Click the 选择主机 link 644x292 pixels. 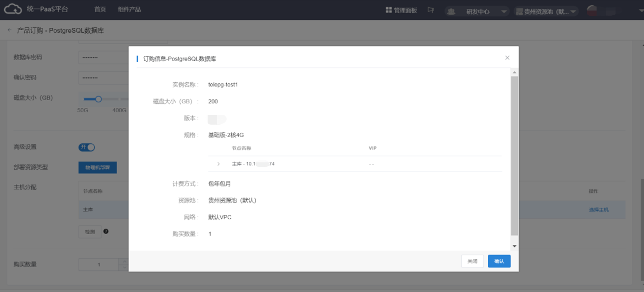(x=599, y=210)
